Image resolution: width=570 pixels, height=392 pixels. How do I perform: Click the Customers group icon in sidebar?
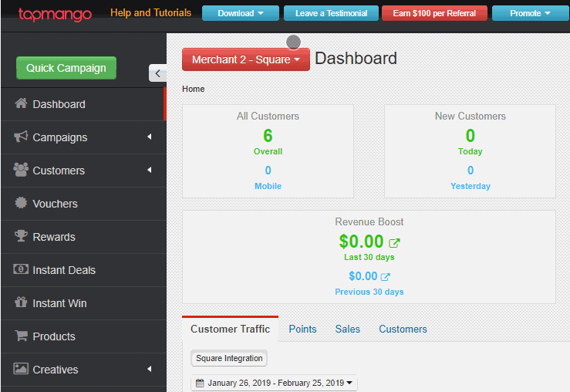point(21,170)
